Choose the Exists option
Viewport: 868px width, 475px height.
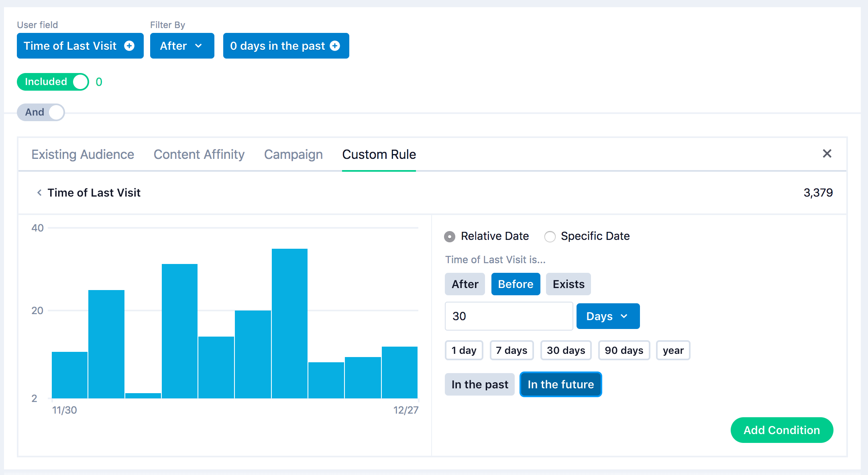point(568,284)
